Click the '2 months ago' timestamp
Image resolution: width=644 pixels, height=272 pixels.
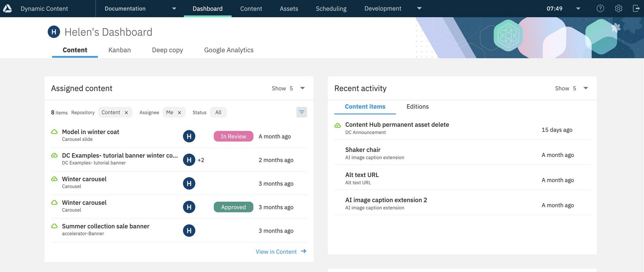tap(276, 160)
